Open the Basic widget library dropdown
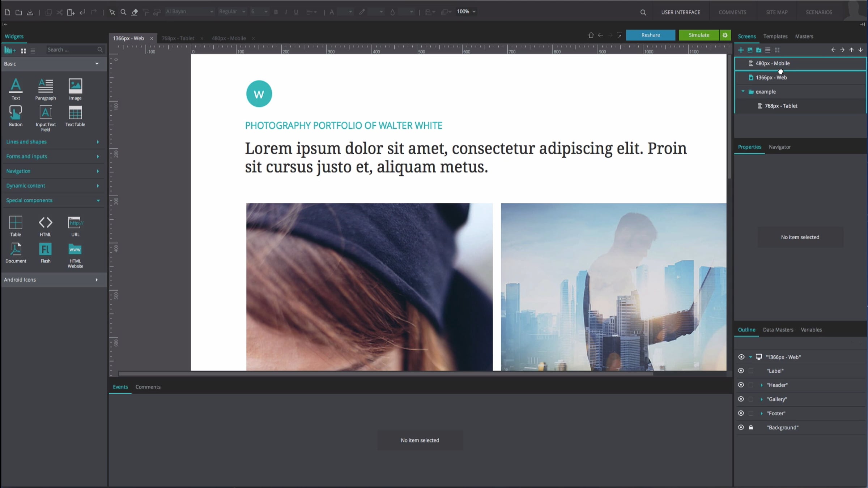 [97, 64]
